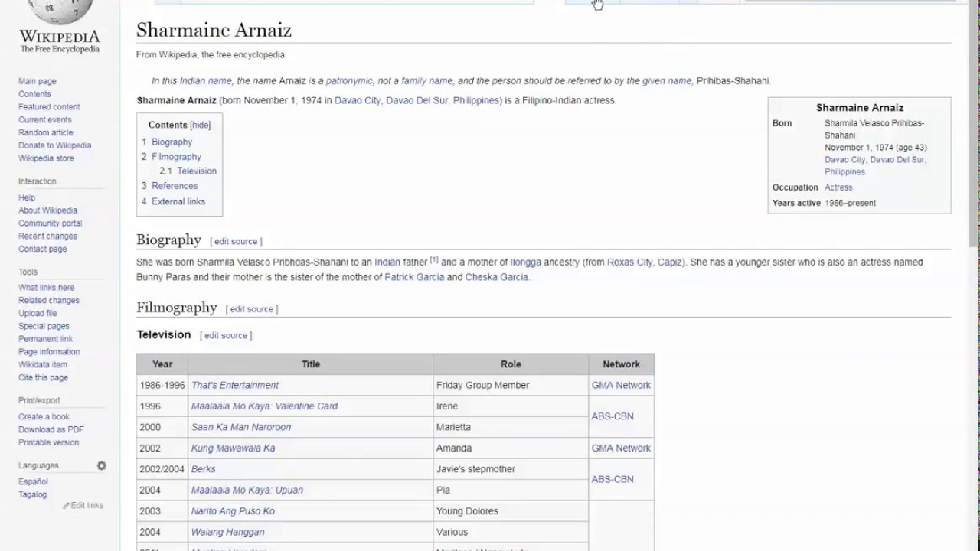Open Roxas City link
The width and height of the screenshot is (980, 551).
click(630, 262)
